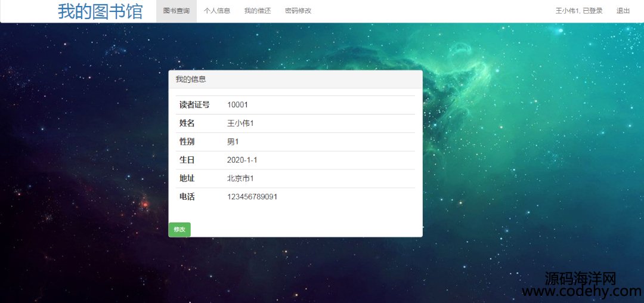Viewport: 644px width, 303px height.
Task: Select the address value 北京市1
Action: pos(240,178)
